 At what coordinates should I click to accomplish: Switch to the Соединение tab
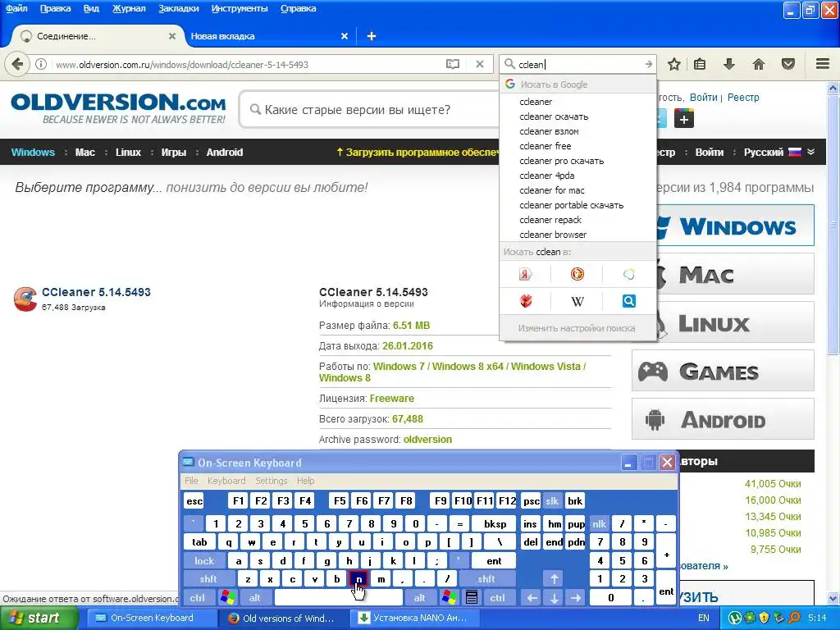(97, 36)
